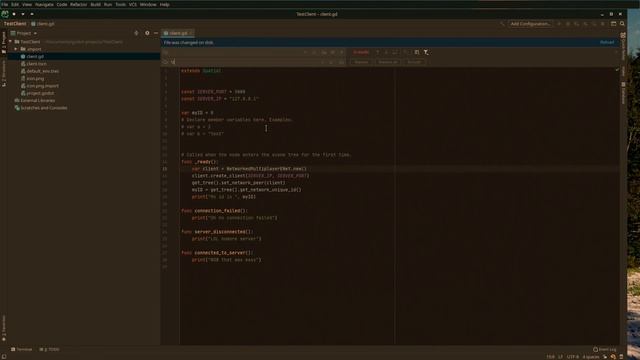Click the Exclude button
The height and width of the screenshot is (360, 640).
[x=414, y=62]
